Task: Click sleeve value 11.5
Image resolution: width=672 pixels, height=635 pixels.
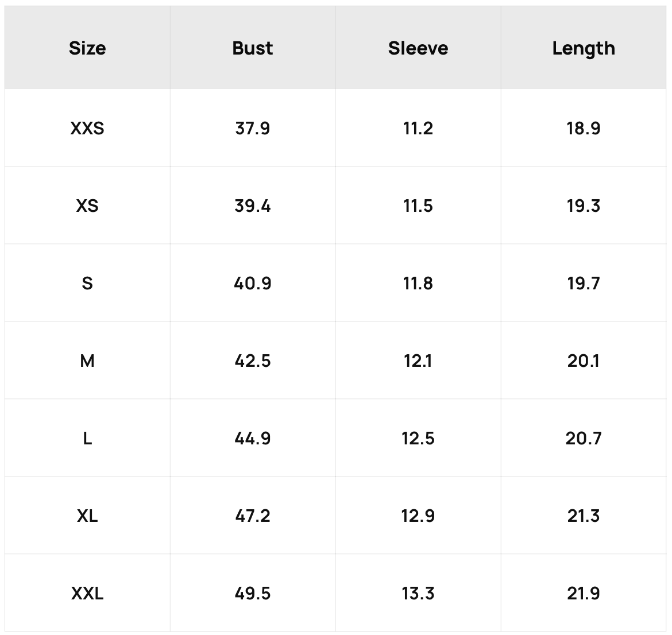Action: 418,206
